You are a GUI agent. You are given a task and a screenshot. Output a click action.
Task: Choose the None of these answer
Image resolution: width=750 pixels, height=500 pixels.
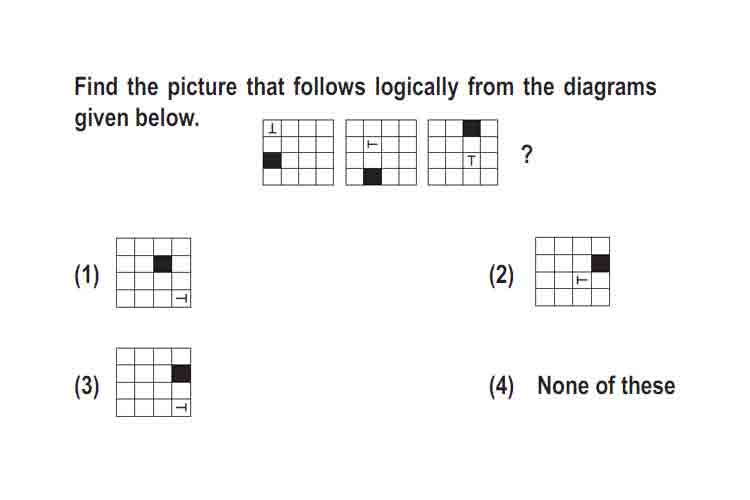[606, 386]
